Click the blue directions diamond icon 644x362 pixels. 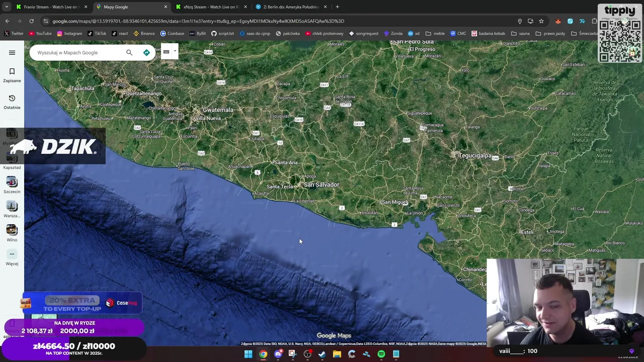(x=146, y=52)
